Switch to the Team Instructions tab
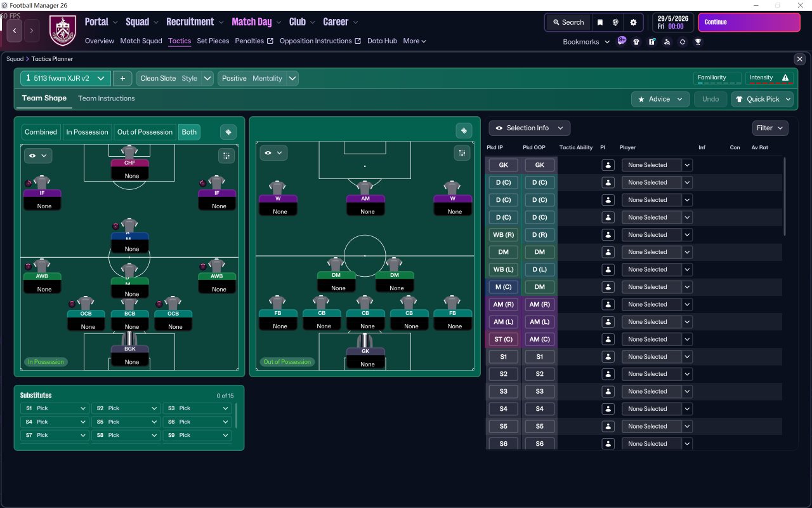The image size is (812, 508). (x=106, y=98)
